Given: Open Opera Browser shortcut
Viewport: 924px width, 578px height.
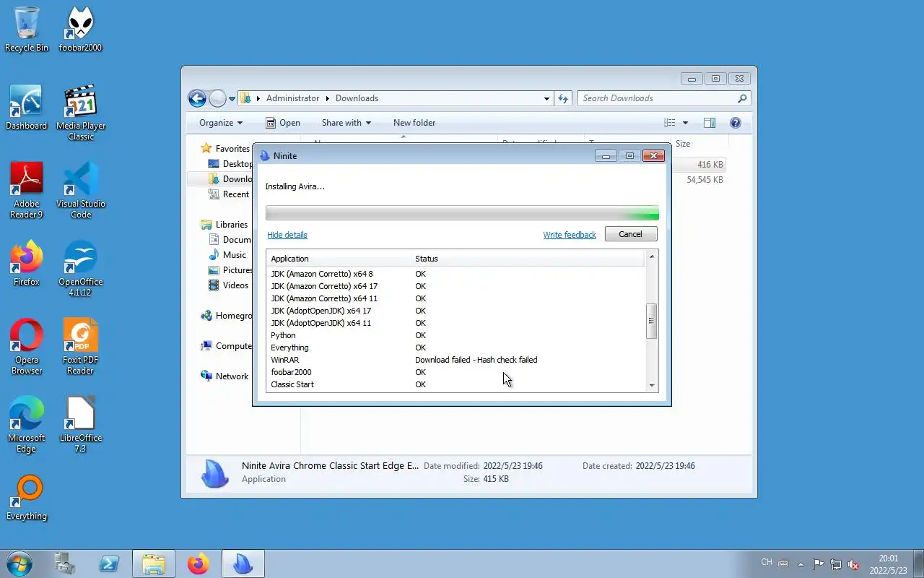Looking at the screenshot, I should point(27,347).
